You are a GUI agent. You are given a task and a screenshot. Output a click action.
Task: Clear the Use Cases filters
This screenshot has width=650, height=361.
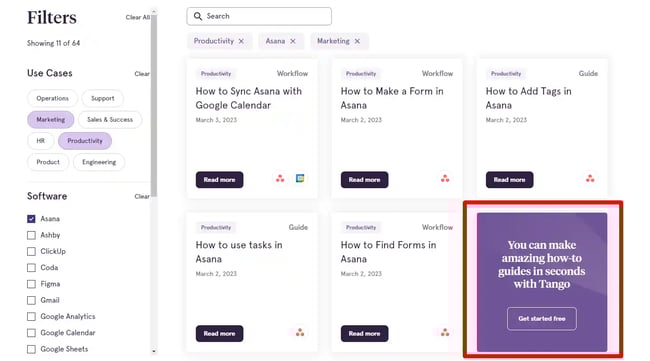pos(142,74)
